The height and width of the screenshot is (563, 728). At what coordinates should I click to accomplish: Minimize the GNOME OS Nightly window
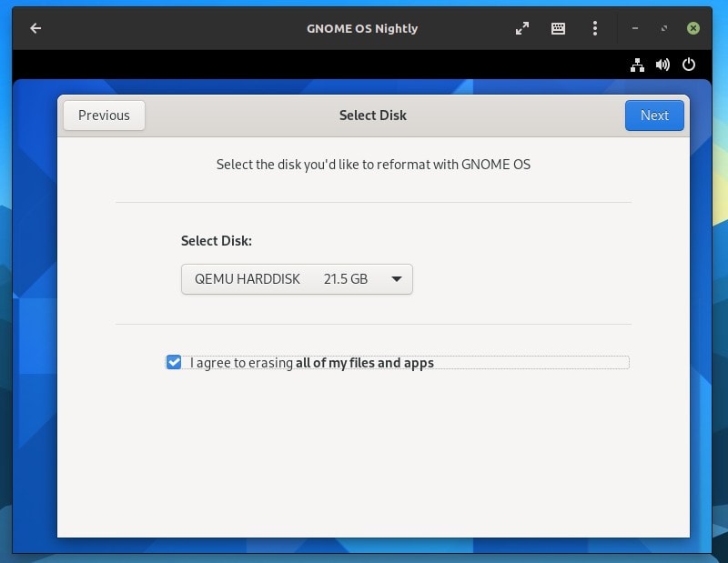pyautogui.click(x=635, y=28)
